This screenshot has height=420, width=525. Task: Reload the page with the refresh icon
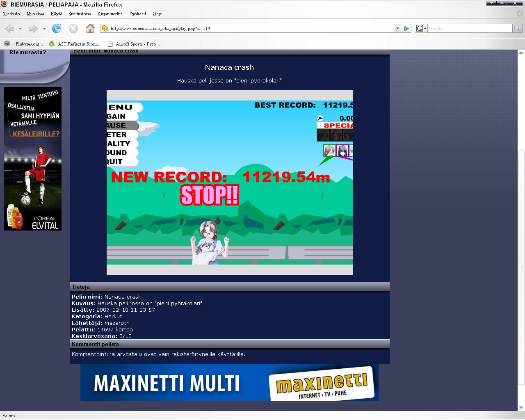tap(57, 28)
